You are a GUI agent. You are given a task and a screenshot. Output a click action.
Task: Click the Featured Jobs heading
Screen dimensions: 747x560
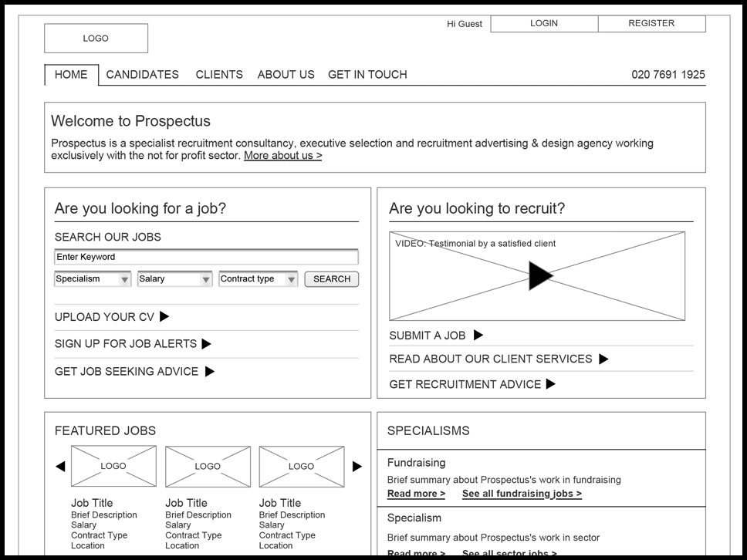click(x=105, y=430)
